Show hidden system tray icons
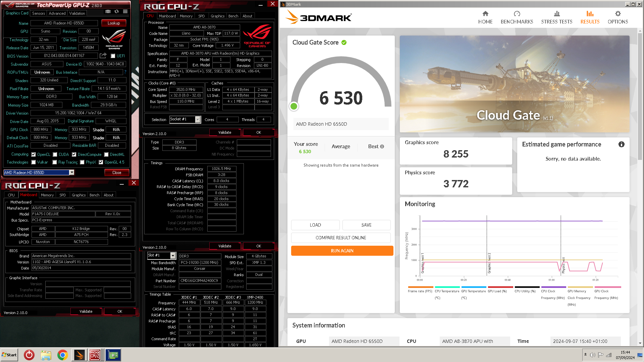Screen dimensions: 644x362 [585, 355]
